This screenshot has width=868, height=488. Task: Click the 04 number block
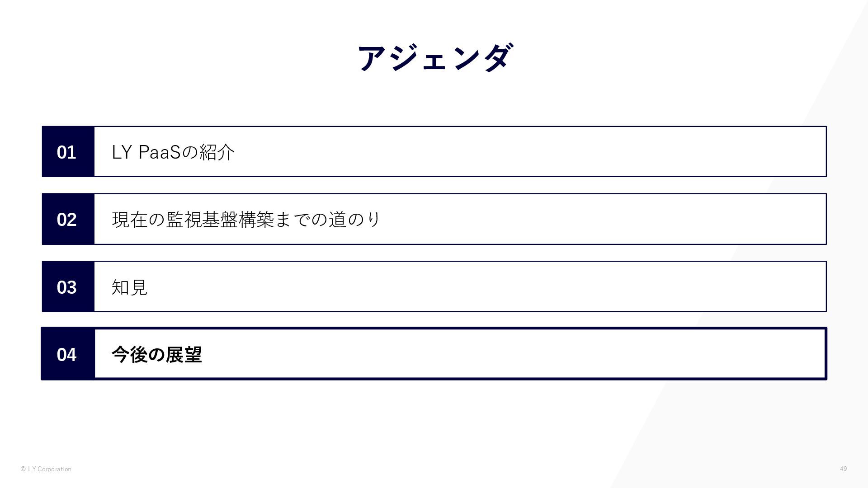(68, 354)
